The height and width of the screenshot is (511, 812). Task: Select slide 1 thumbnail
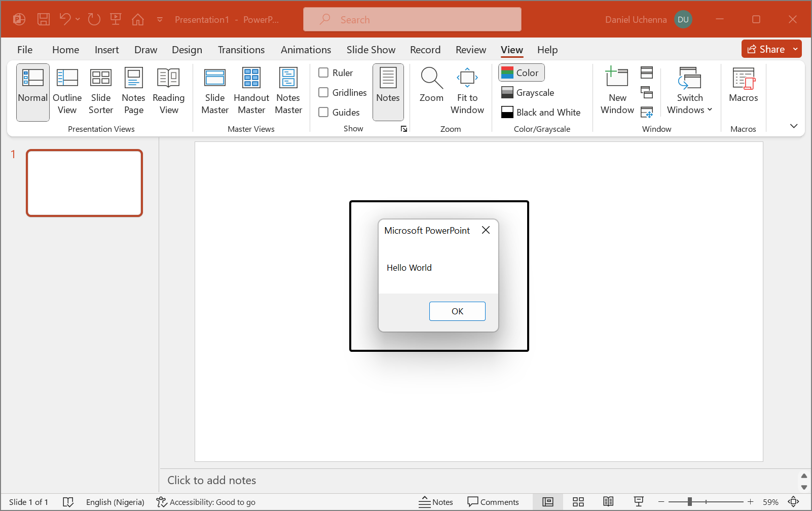(85, 183)
